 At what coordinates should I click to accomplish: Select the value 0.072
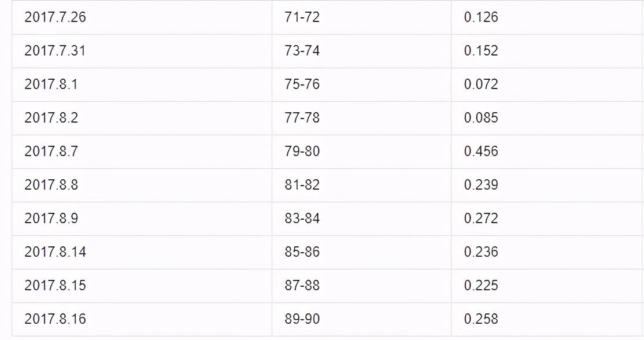pos(480,84)
